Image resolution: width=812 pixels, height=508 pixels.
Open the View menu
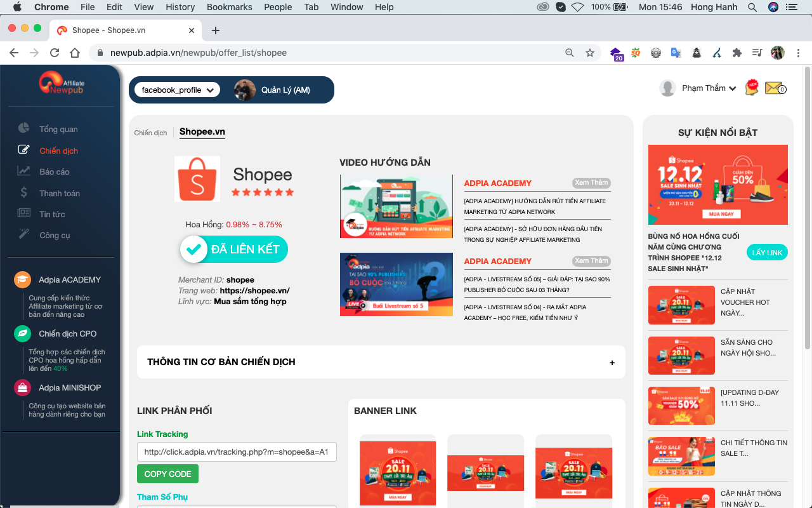[144, 7]
